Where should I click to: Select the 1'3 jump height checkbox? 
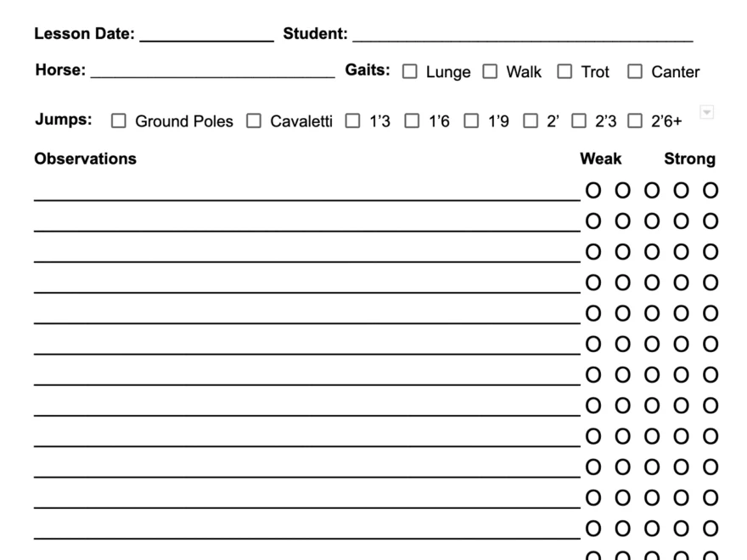coord(352,121)
